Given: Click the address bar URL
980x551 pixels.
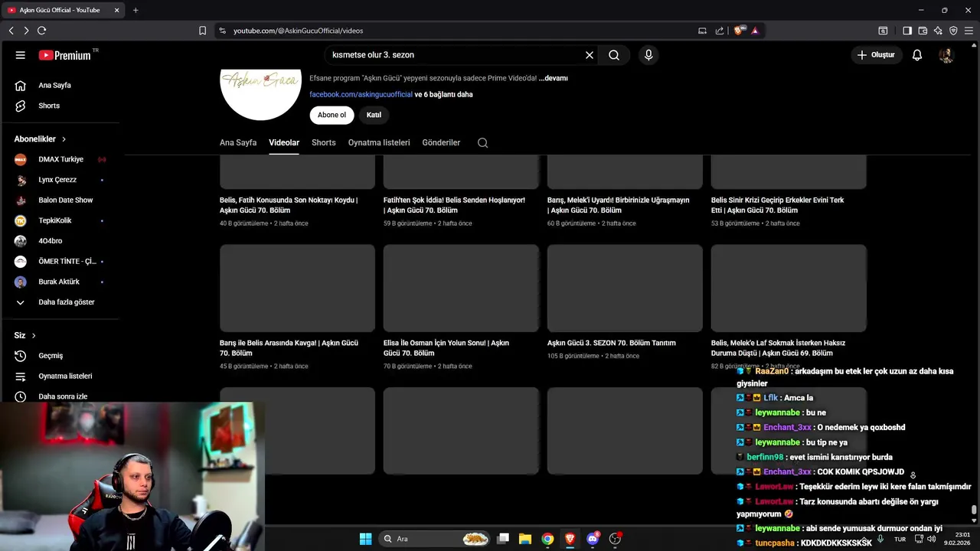Looking at the screenshot, I should click(298, 31).
